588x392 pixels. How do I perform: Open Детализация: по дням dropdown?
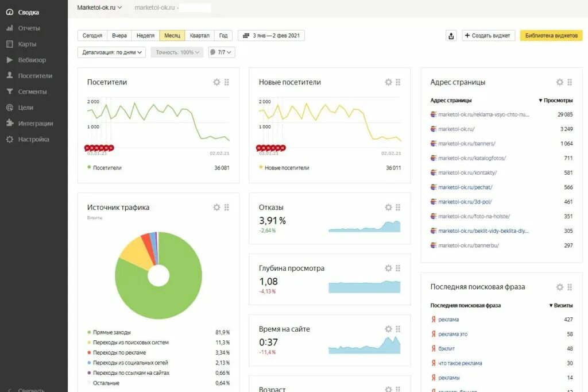click(x=112, y=52)
